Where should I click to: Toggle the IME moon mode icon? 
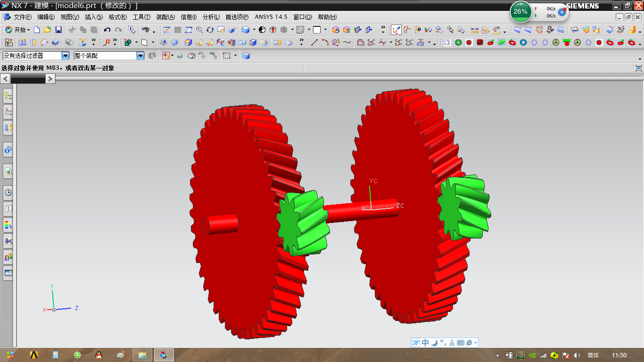(x=435, y=343)
